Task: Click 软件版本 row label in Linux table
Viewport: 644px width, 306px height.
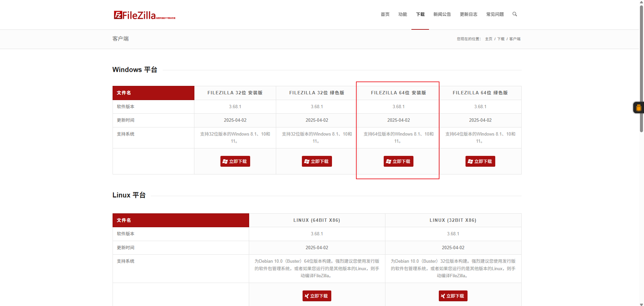Action: coord(126,234)
